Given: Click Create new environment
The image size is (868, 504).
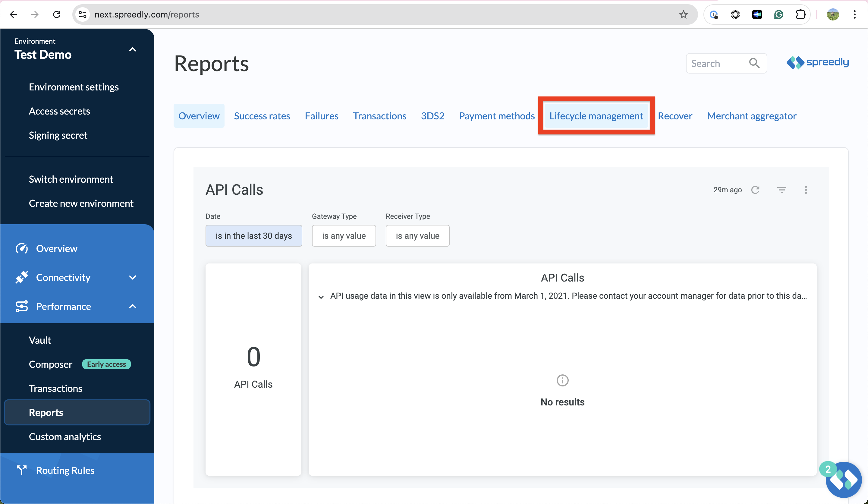Looking at the screenshot, I should click(x=81, y=203).
